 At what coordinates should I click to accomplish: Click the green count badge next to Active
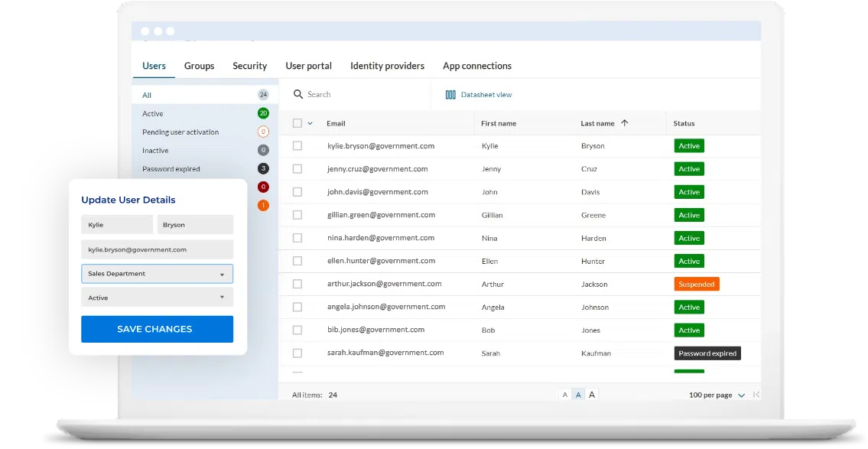pos(262,113)
